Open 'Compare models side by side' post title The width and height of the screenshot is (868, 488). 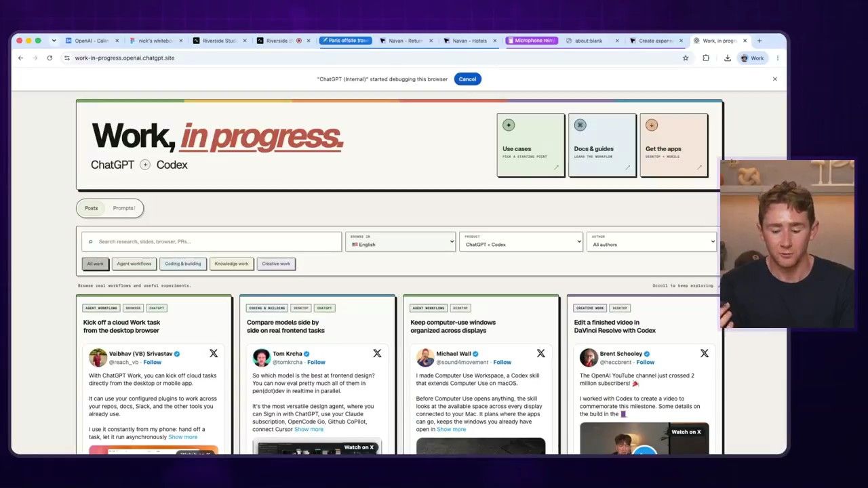[x=285, y=327]
